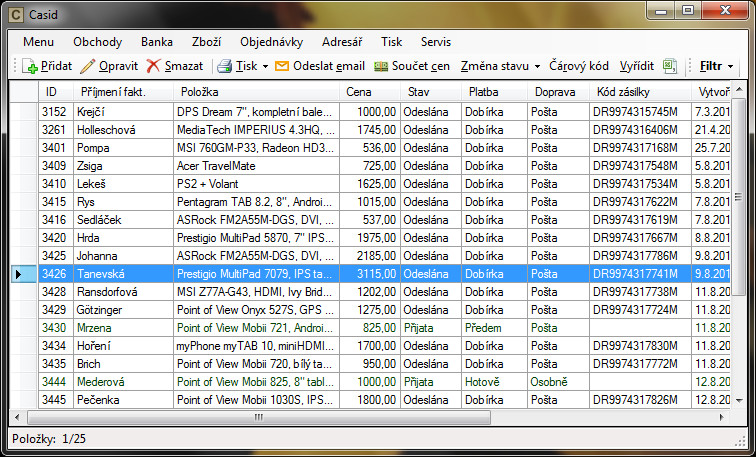The height and width of the screenshot is (457, 756).
Task: Click the scroll right arrow
Action: 722,417
